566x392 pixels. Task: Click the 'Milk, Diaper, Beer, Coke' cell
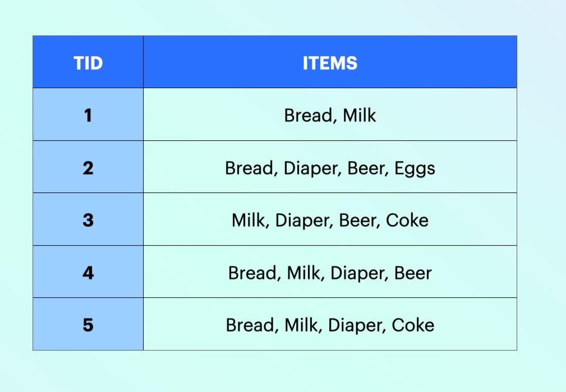pyautogui.click(x=330, y=219)
